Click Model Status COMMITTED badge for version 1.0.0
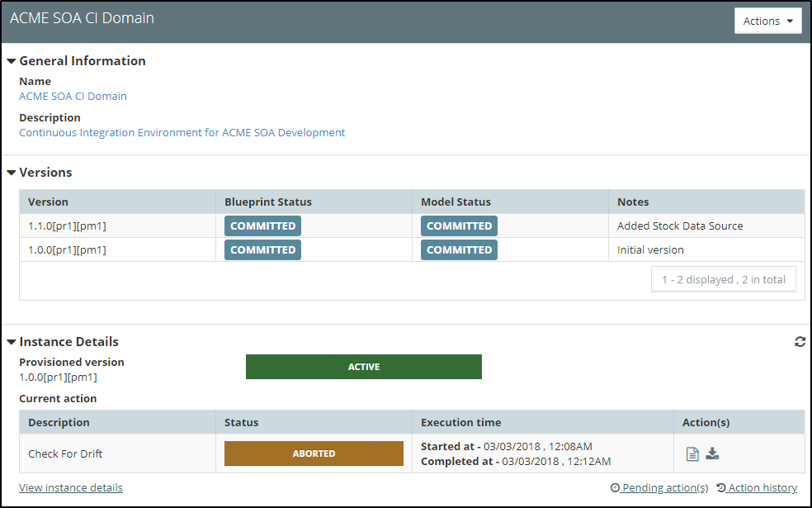 pos(459,250)
